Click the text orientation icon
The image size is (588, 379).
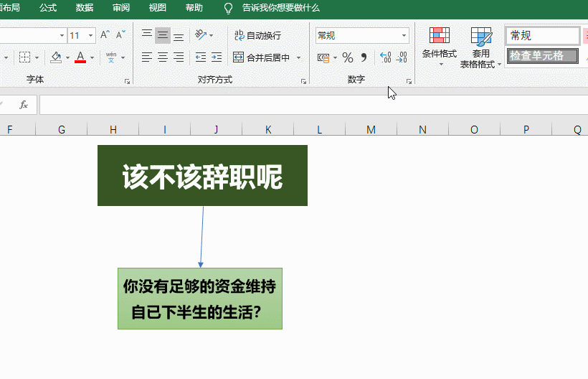pyautogui.click(x=201, y=35)
